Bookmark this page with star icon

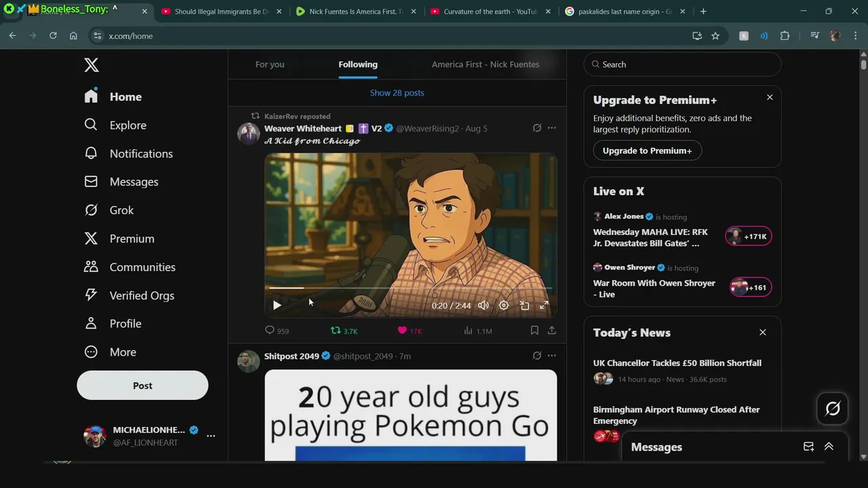click(x=715, y=36)
